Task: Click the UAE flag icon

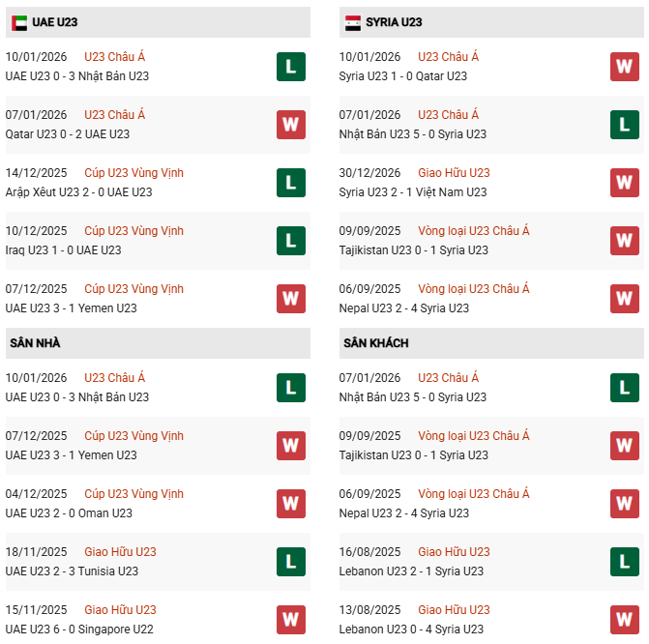Action: pyautogui.click(x=18, y=21)
